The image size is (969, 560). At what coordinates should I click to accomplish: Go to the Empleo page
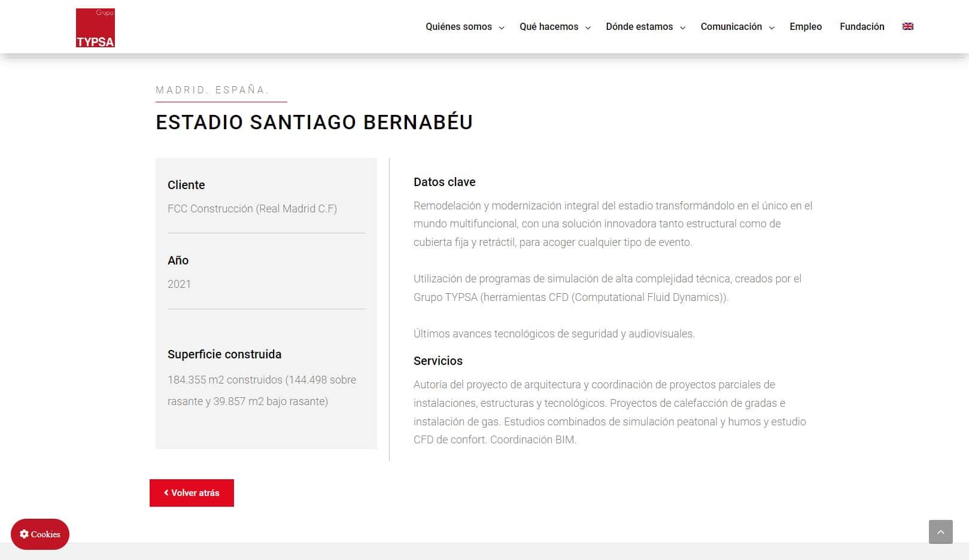806,27
